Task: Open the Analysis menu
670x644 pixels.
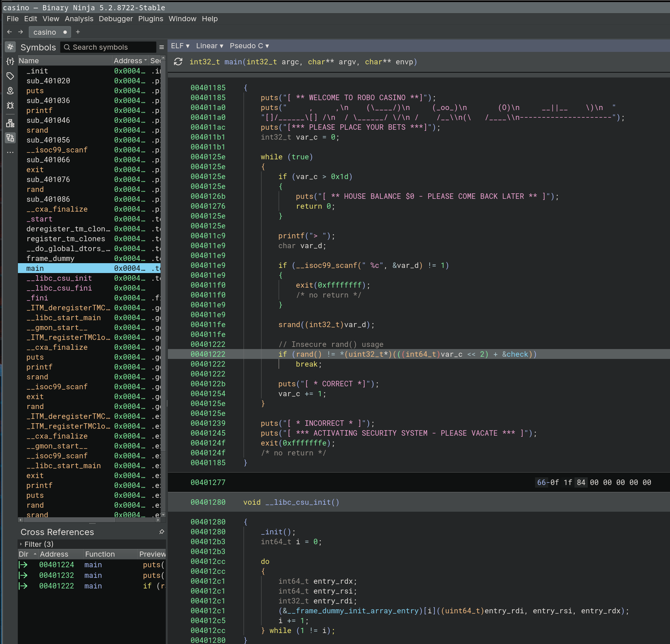Action: coord(79,19)
